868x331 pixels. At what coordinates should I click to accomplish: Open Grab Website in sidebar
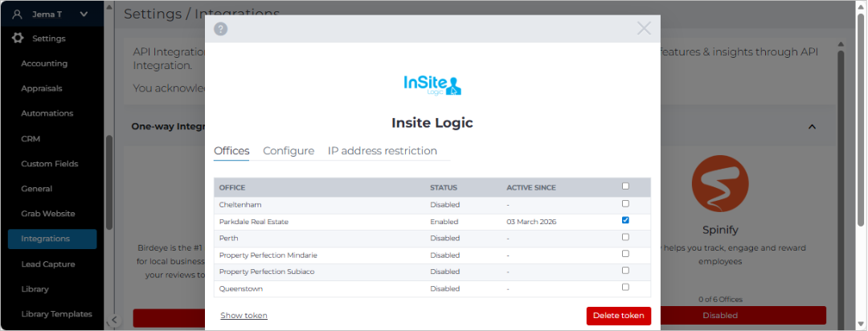tap(48, 214)
